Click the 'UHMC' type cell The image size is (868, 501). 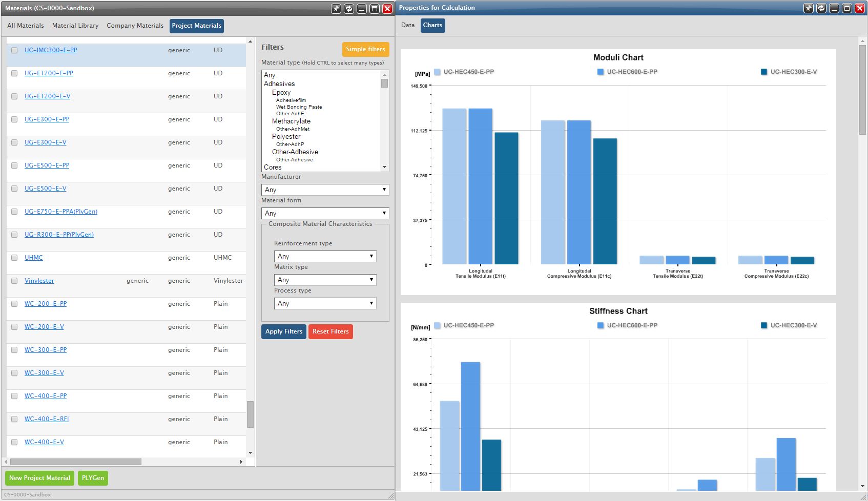[x=223, y=258]
